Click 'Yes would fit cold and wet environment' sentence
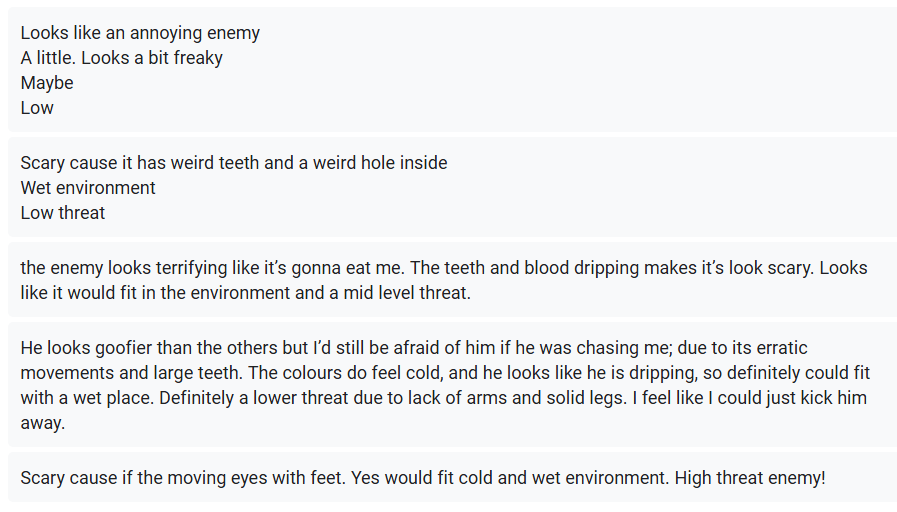This screenshot has height=512, width=897. [510, 478]
